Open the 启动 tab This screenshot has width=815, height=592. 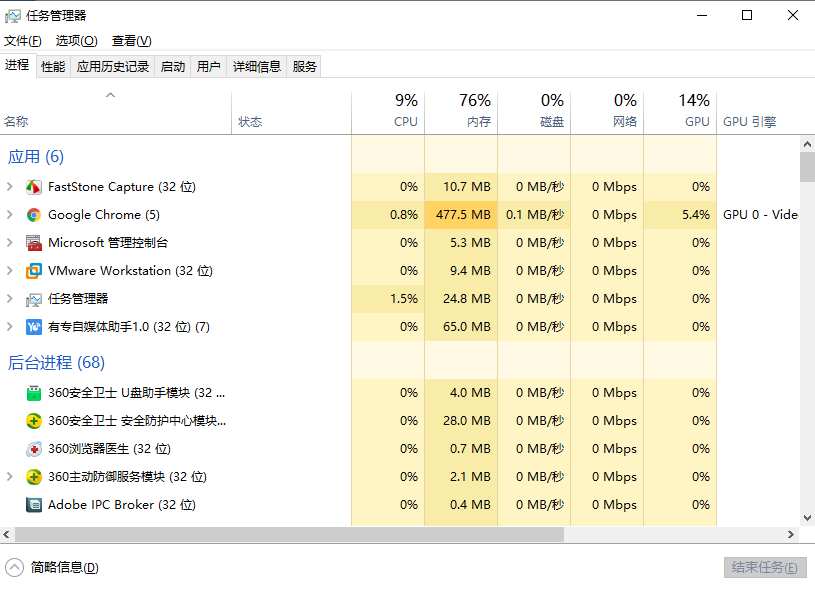(173, 67)
